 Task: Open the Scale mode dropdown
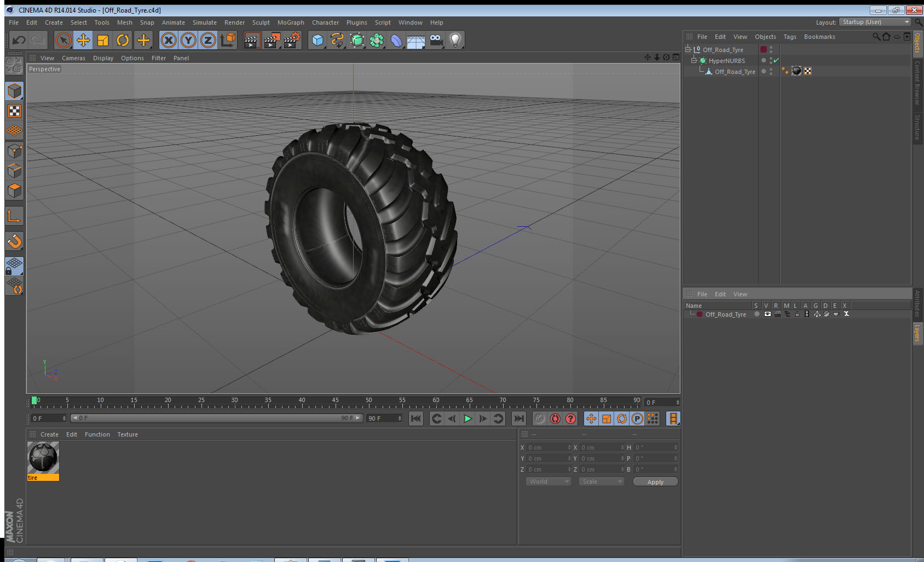pos(602,481)
